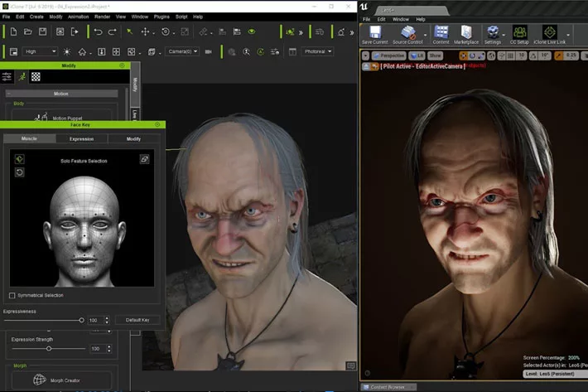Save the iClone project with the disk icon
This screenshot has width=588, height=392.
click(x=43, y=31)
